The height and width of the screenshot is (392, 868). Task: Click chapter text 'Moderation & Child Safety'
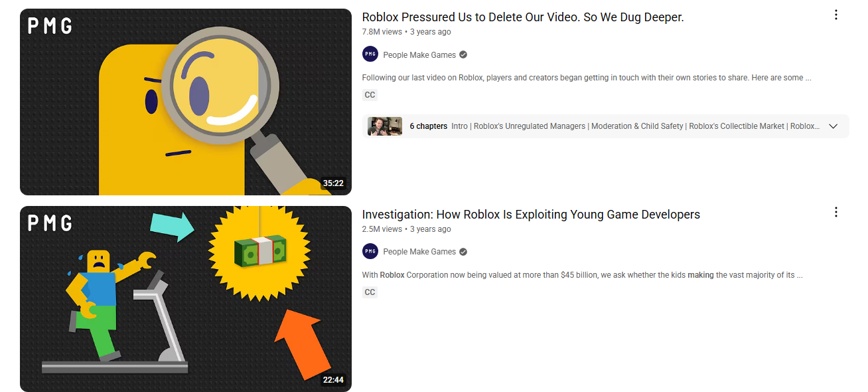coord(637,126)
